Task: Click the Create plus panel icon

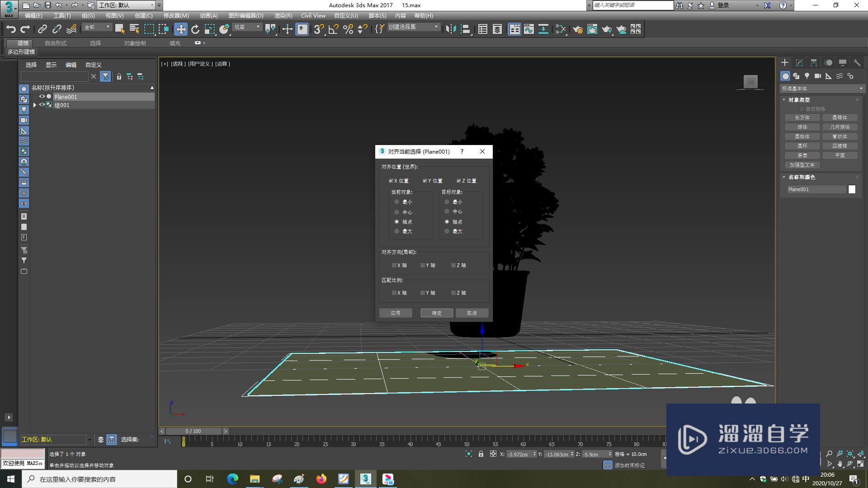Action: tap(785, 63)
